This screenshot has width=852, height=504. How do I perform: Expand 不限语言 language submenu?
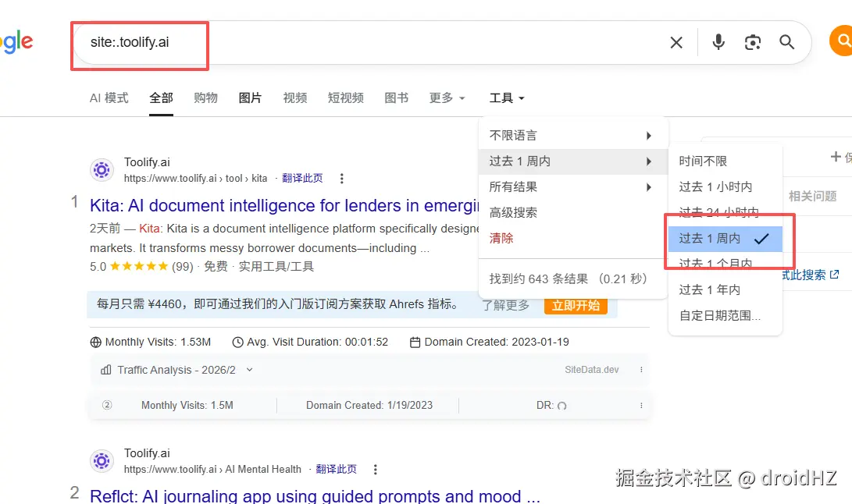[x=573, y=135]
